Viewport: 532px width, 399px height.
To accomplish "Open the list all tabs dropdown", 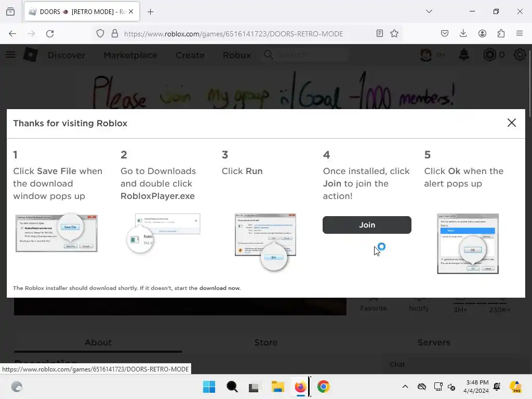I will 429,11.
